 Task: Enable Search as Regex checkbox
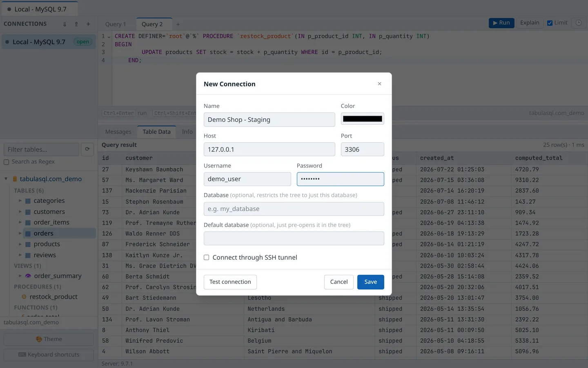(7, 162)
